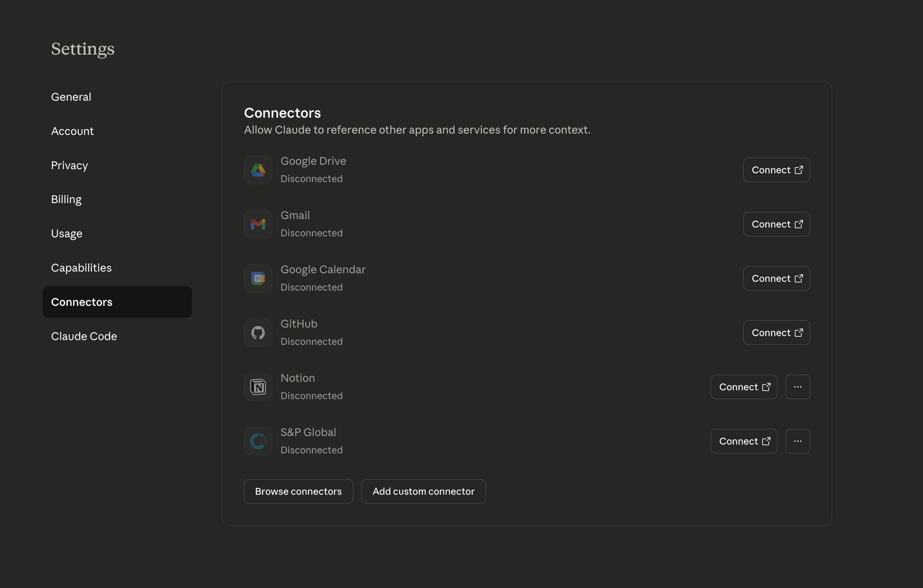
Task: Connect the Google Drive connector
Action: [777, 170]
